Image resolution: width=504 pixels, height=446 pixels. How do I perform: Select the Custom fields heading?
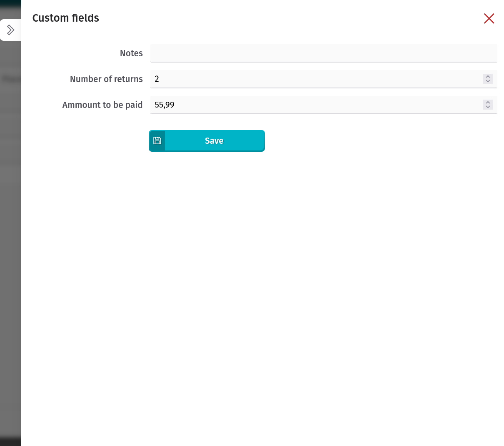[66, 18]
